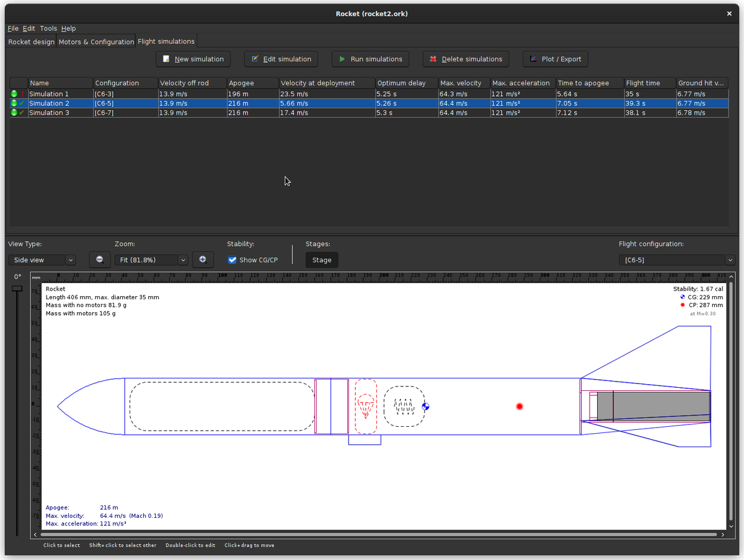
Task: Click the Delete simulations button
Action: (466, 59)
